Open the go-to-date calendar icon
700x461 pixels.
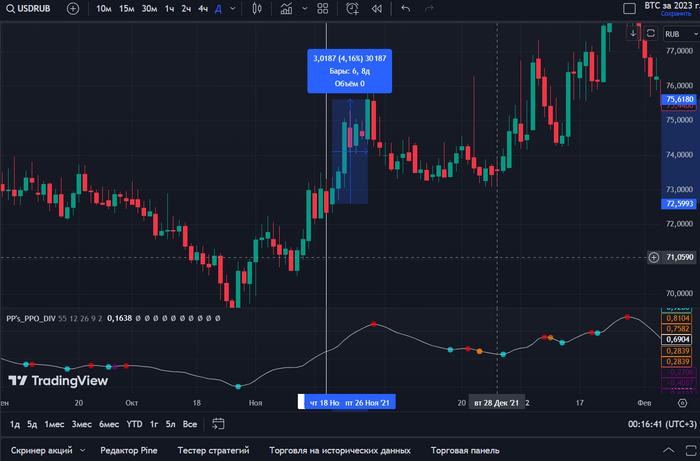click(x=218, y=424)
